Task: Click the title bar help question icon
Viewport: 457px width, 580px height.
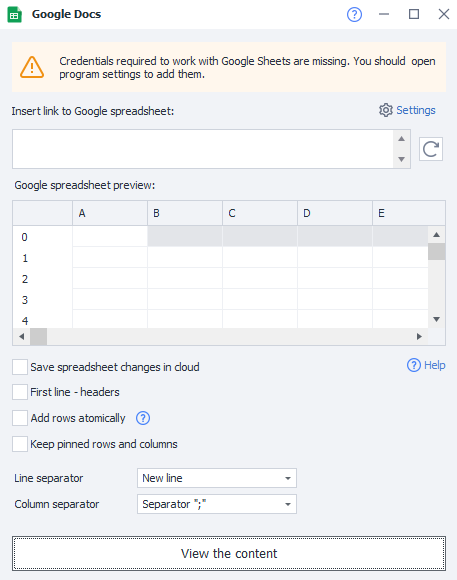Action: pyautogui.click(x=354, y=14)
